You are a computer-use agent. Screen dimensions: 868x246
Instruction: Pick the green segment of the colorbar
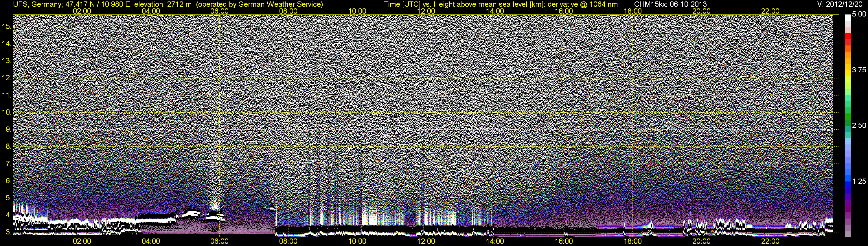[847, 117]
